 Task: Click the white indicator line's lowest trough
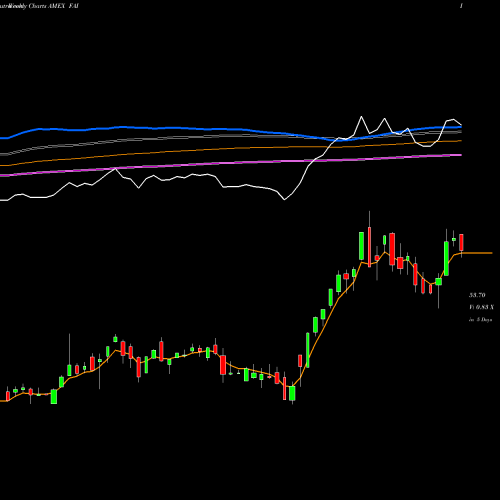pos(284,199)
